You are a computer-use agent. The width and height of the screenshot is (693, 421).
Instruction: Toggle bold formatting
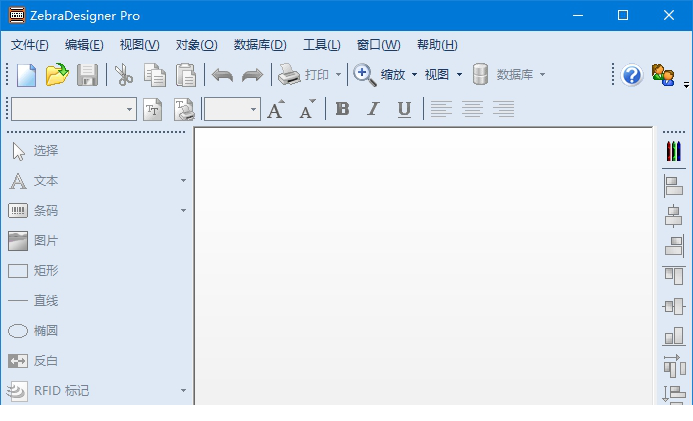(x=343, y=109)
